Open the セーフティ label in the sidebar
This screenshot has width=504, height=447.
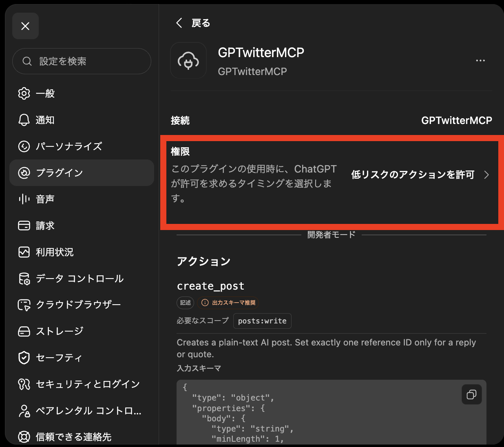click(59, 358)
